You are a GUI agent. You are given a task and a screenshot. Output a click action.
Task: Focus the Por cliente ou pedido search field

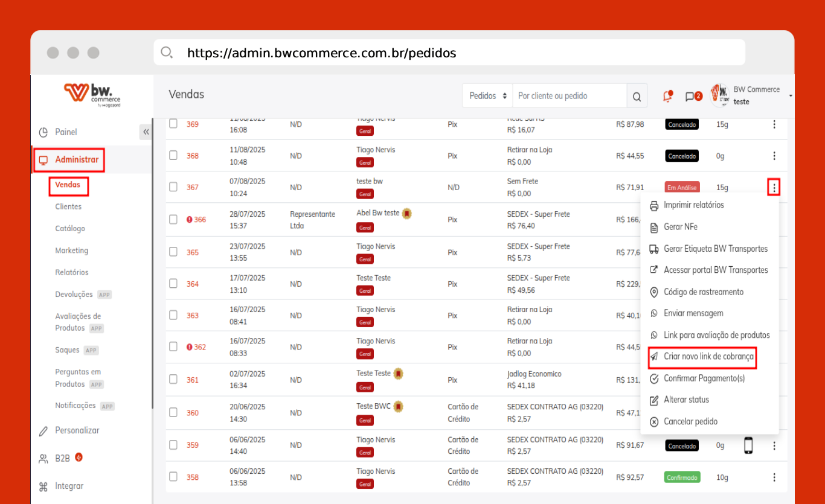[570, 96]
